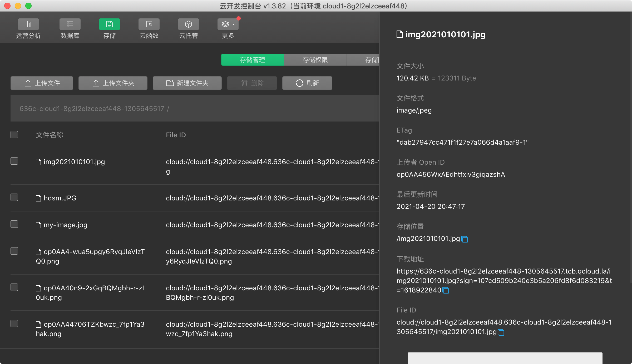Toggle the select-all checkbox in table header
Image resolution: width=632 pixels, height=364 pixels.
tap(14, 135)
